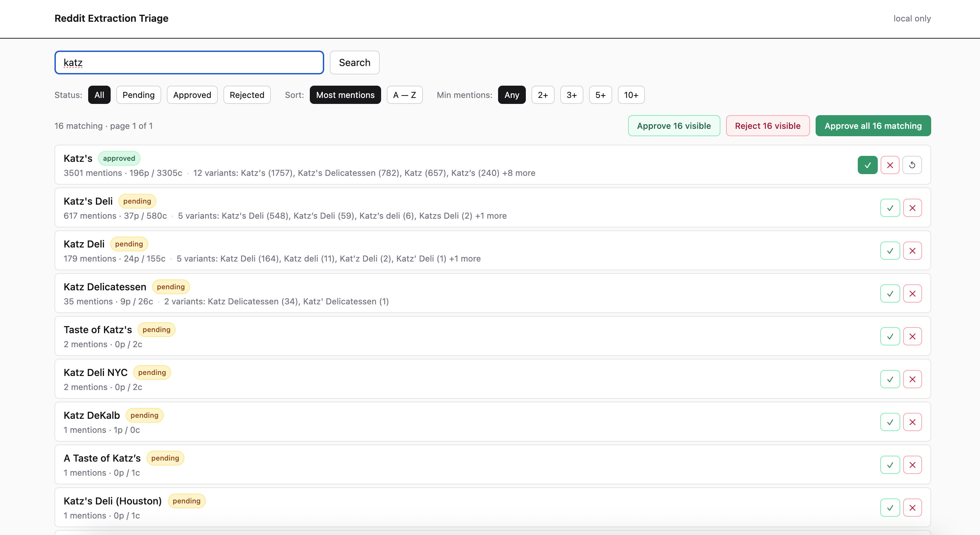The height and width of the screenshot is (535, 980).
Task: Reject the Katz's Deli (Houston) entry
Action: 912,508
